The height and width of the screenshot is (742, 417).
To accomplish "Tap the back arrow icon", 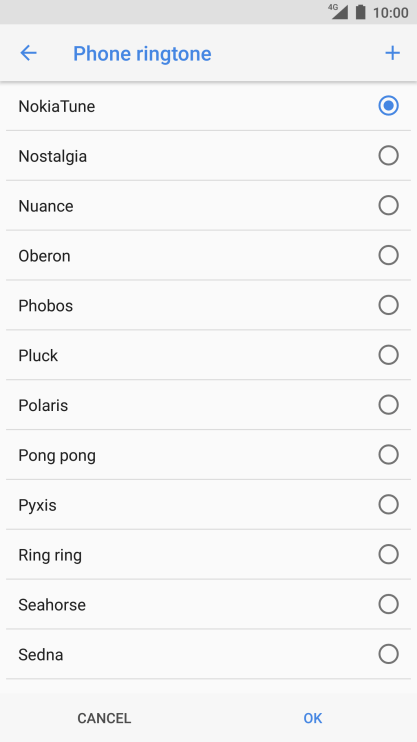I will 28,53.
